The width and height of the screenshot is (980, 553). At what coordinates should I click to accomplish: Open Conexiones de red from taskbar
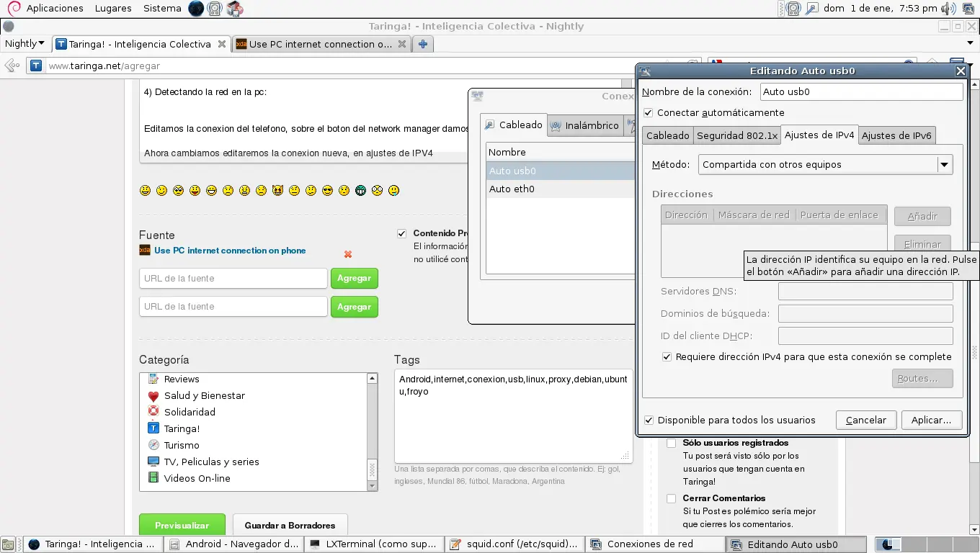coord(654,544)
